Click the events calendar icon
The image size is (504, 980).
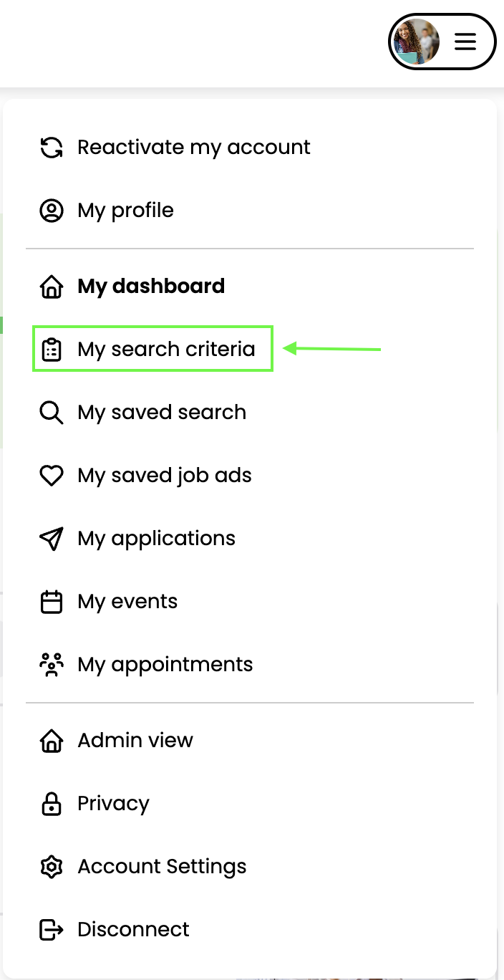(x=52, y=602)
